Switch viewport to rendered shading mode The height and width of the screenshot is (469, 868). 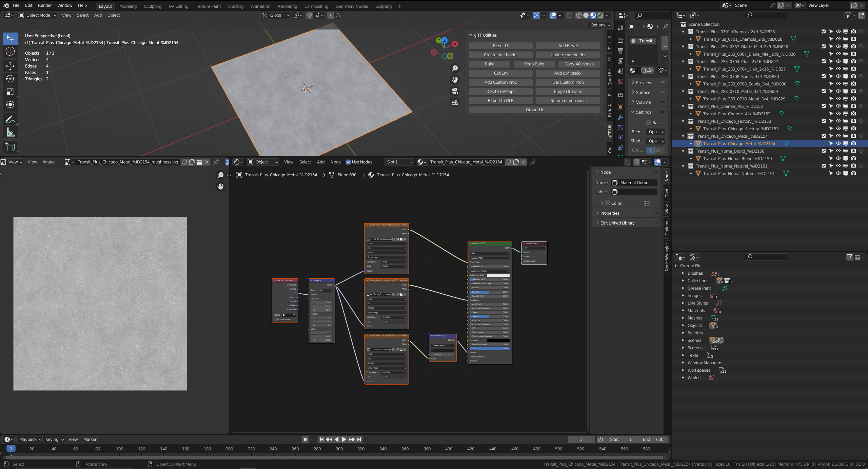[x=600, y=15]
